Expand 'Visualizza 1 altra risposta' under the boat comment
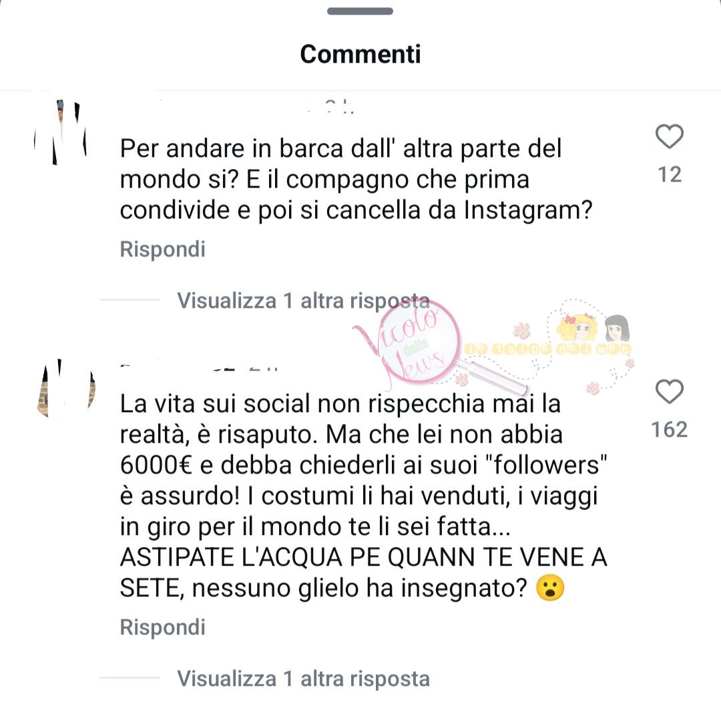This screenshot has width=721, height=728. click(303, 301)
